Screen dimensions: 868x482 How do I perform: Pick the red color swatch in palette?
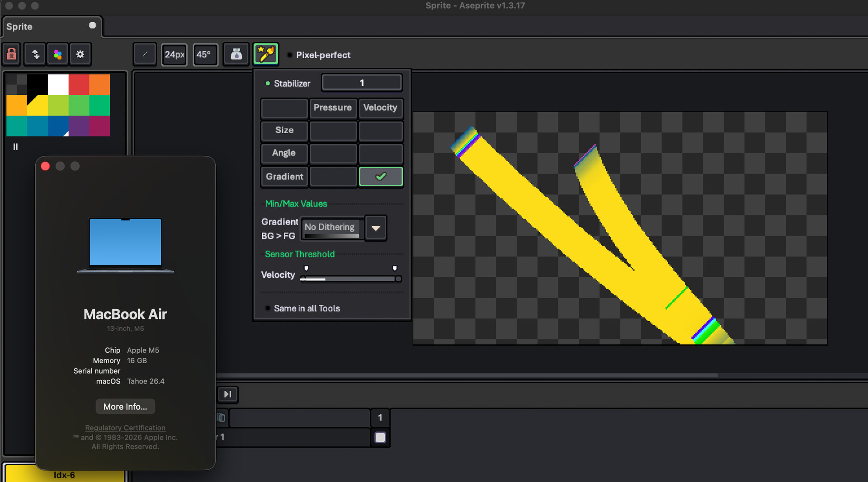click(x=79, y=84)
